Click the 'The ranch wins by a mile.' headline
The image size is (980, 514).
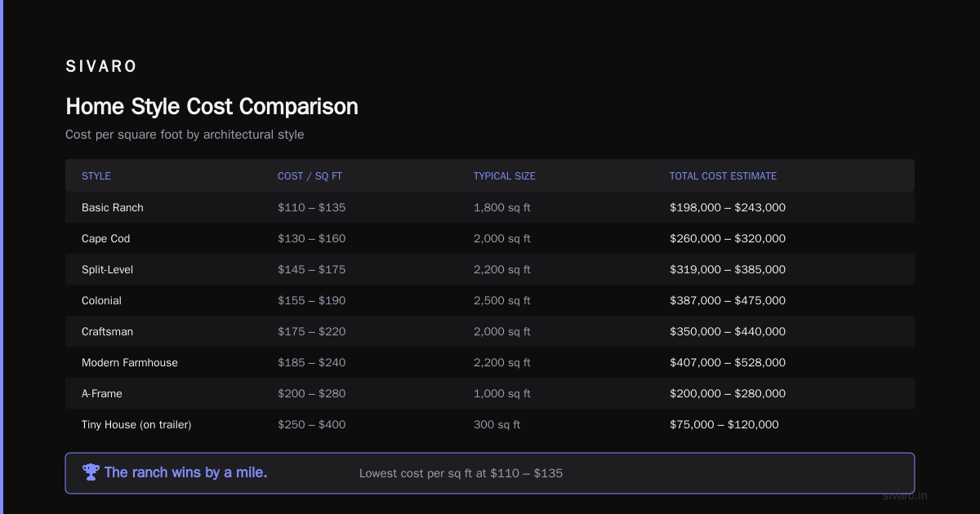click(x=186, y=472)
